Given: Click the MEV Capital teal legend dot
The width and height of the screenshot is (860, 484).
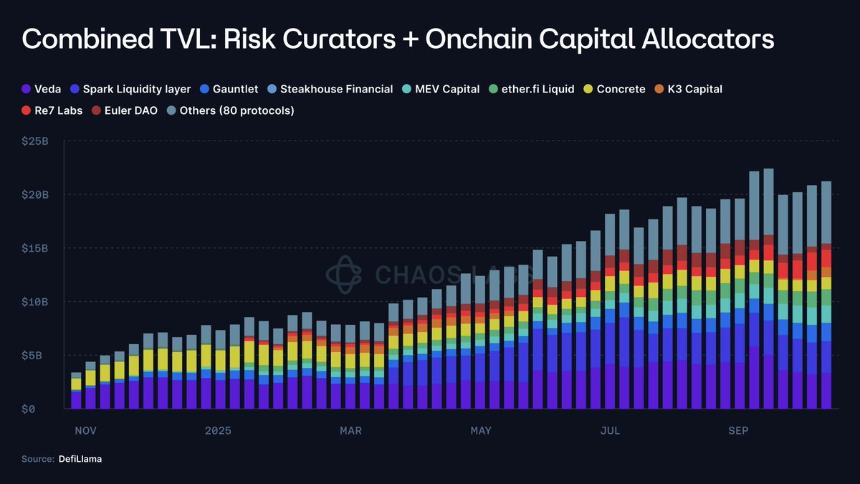Looking at the screenshot, I should tap(406, 89).
